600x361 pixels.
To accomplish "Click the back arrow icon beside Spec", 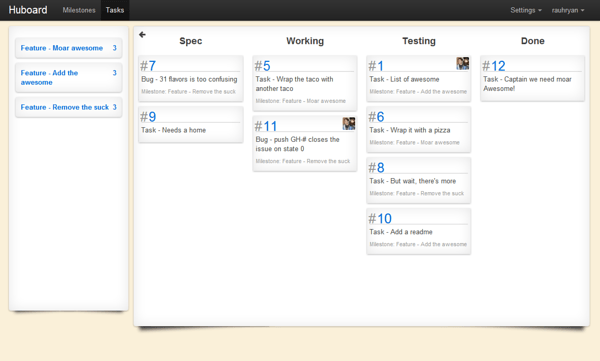I will 142,35.
